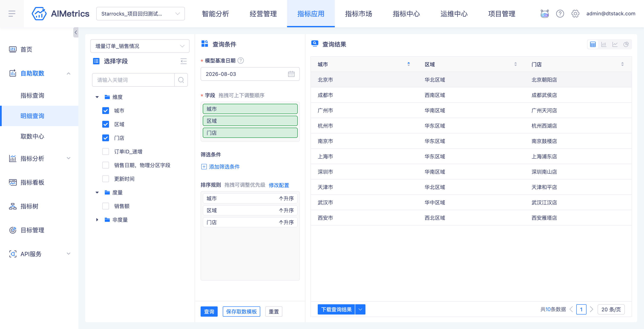Expand the 非度量 folder tree
This screenshot has height=329, width=644.
pos(97,220)
